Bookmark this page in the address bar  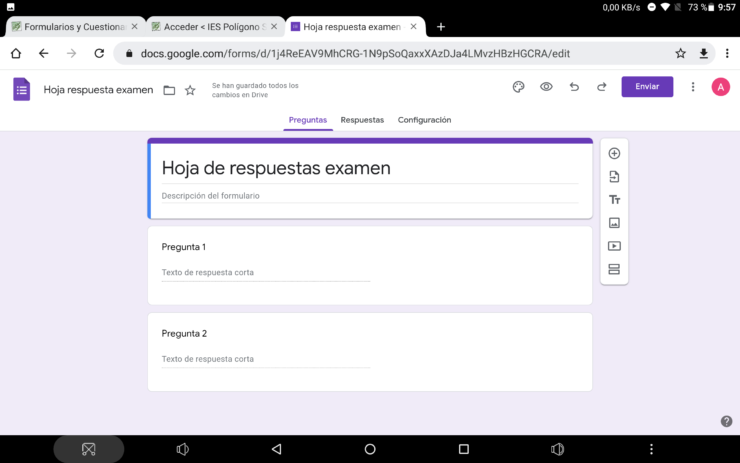[x=681, y=53]
